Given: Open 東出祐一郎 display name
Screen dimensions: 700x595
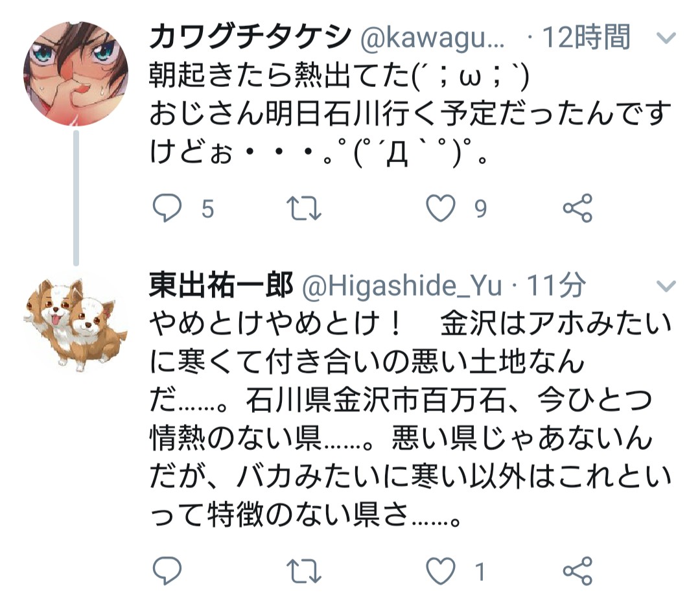Looking at the screenshot, I should 221,285.
